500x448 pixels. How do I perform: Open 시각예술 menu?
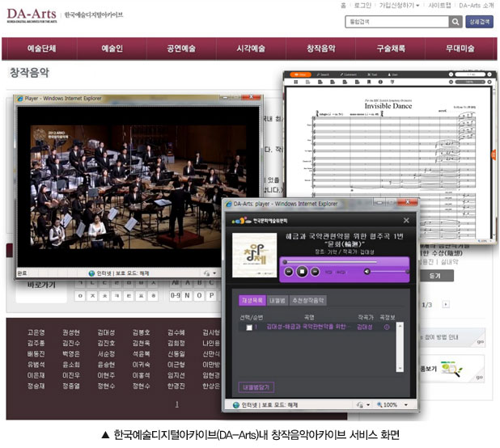click(251, 49)
